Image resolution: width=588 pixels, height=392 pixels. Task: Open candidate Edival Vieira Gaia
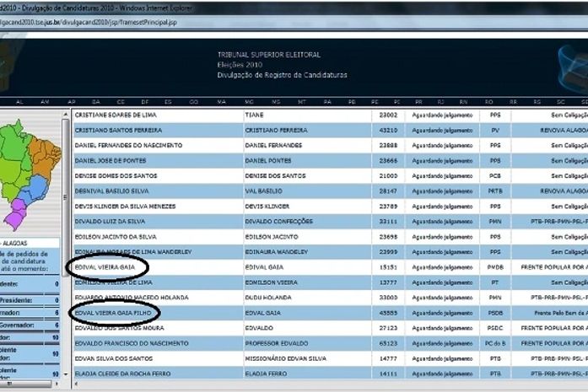(x=105, y=267)
